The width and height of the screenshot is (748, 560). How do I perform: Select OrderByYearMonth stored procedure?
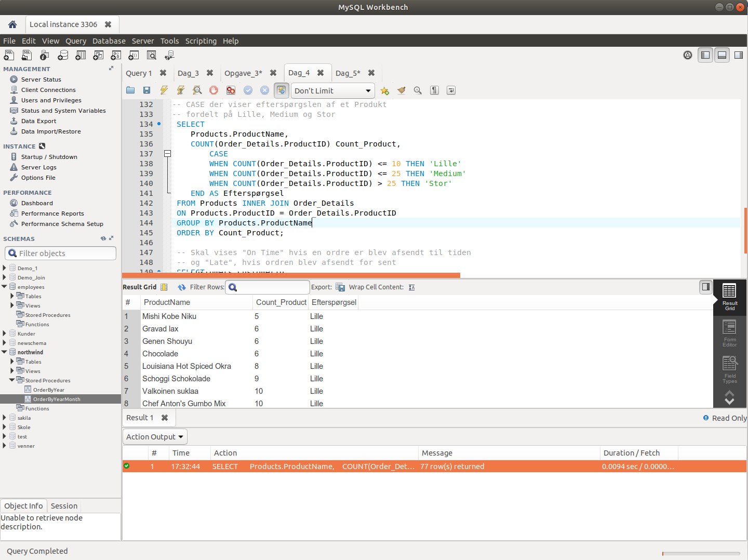click(x=57, y=399)
